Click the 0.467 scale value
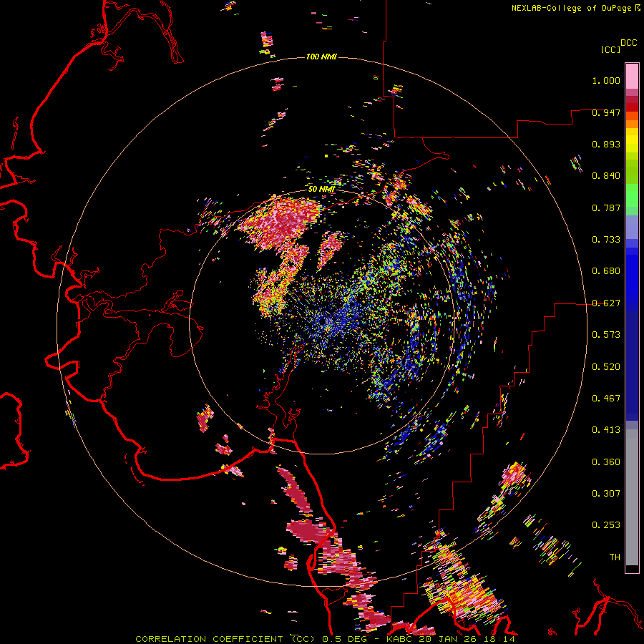Screen dimensions: 644x644 pos(606,399)
